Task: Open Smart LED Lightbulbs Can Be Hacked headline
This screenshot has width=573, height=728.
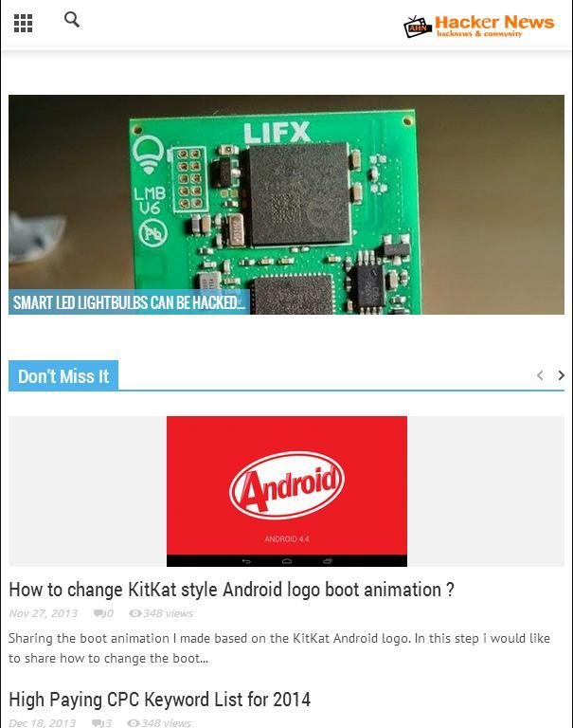Action: coord(129,302)
